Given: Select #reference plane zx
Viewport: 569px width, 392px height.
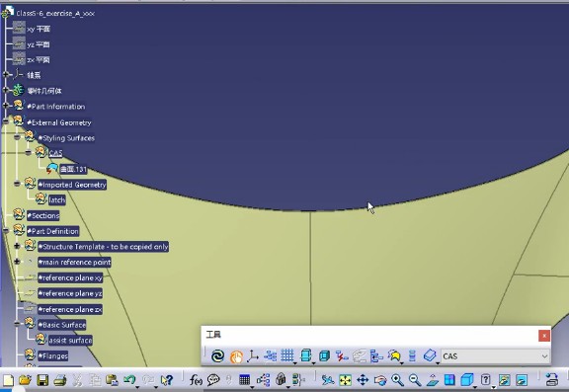Looking at the screenshot, I should 70,309.
